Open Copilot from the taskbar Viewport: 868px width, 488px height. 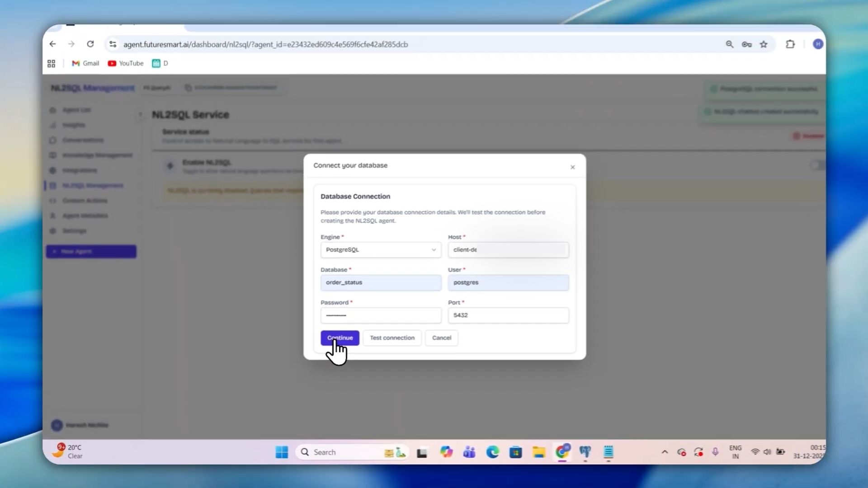[446, 452]
